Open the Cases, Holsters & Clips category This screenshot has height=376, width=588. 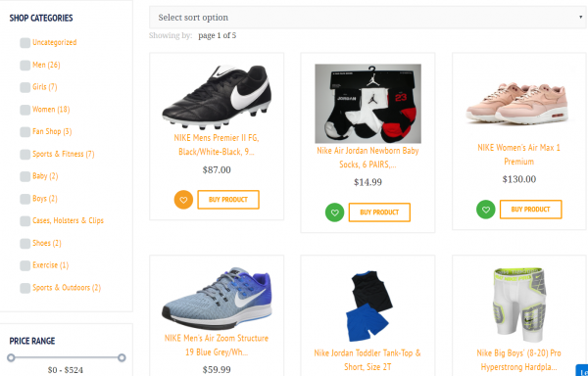coord(68,220)
